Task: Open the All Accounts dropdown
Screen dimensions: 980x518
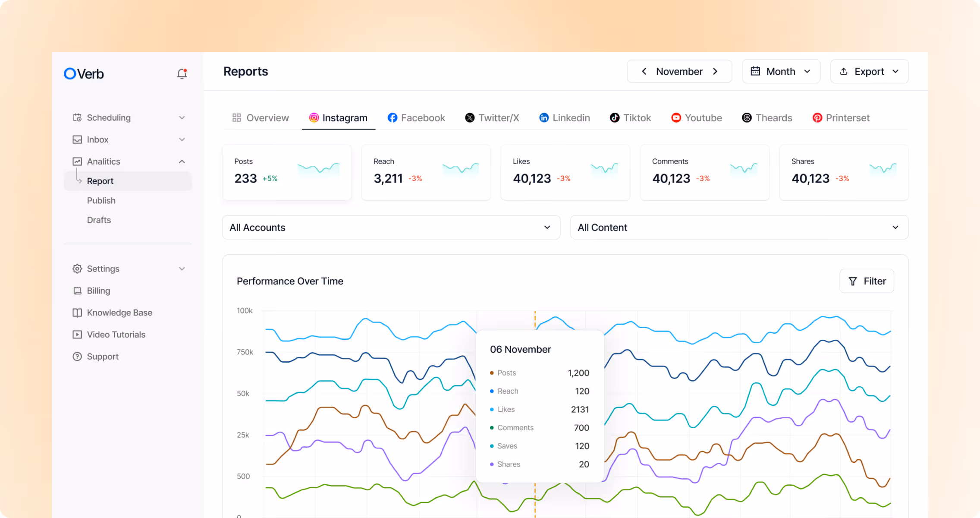Action: [x=391, y=227]
